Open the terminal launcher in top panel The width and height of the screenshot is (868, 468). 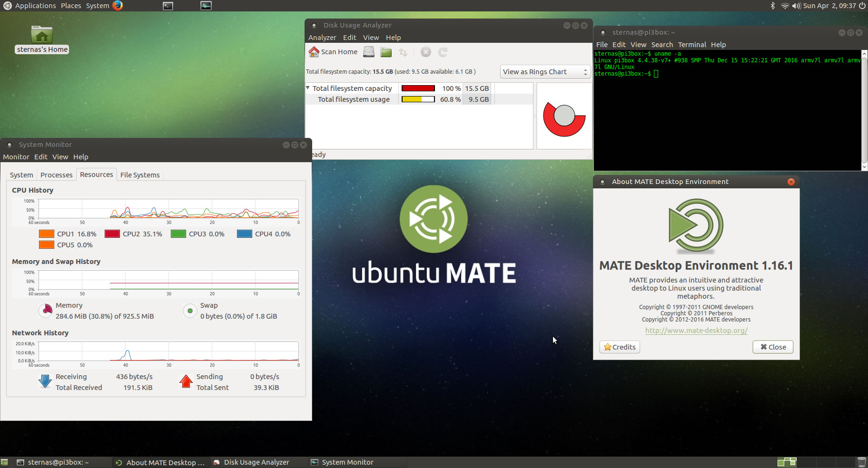[x=168, y=6]
